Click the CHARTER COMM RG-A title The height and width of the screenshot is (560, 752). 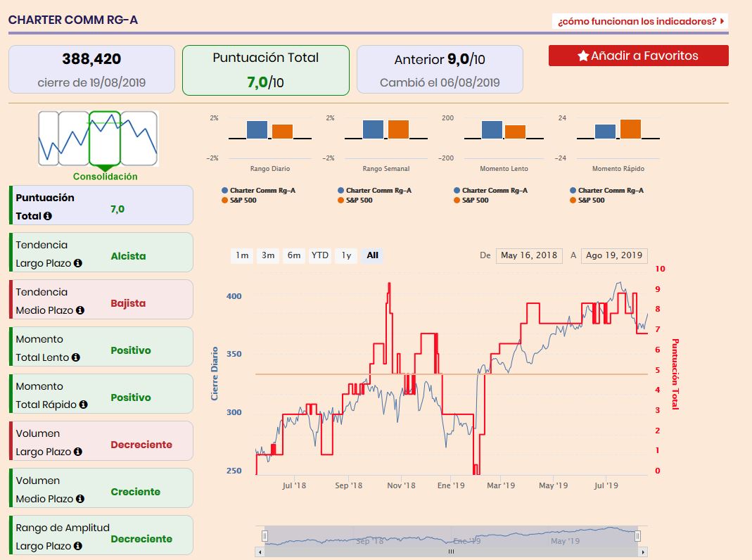[73, 20]
